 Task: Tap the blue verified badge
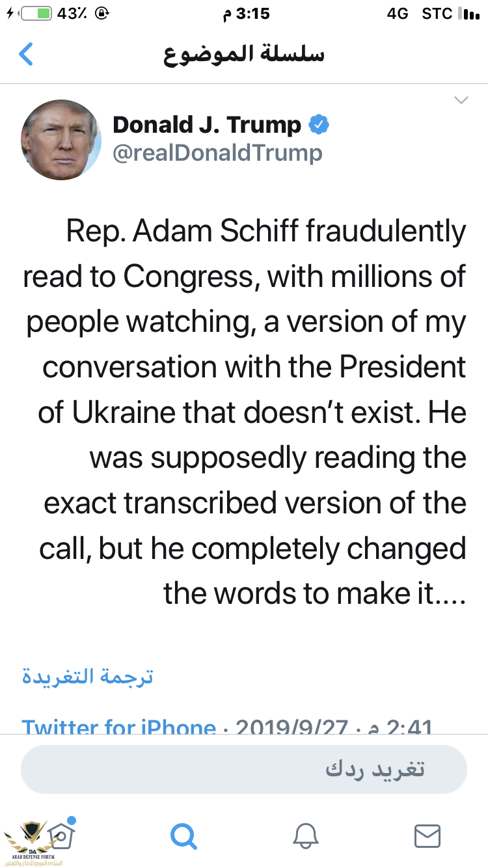pos(319,125)
